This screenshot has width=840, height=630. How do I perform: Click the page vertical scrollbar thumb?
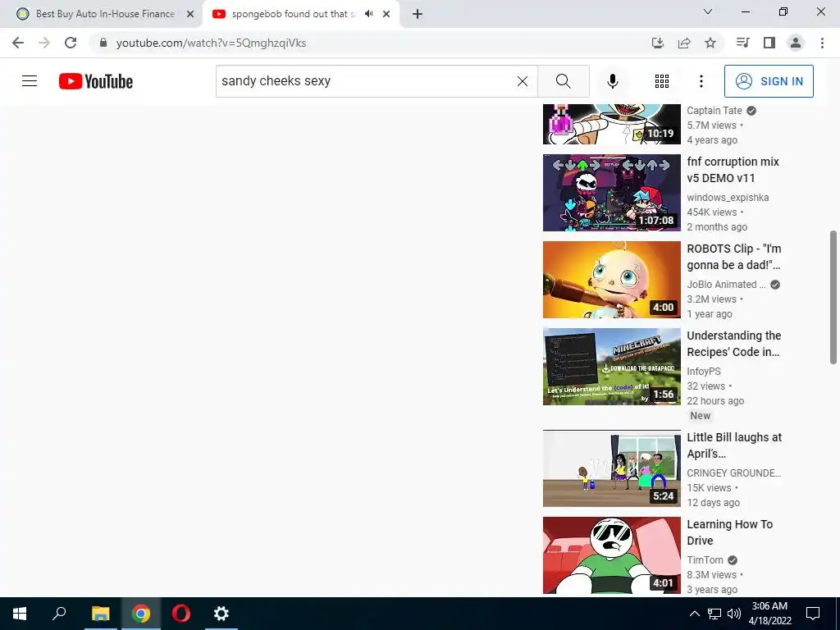[x=833, y=297]
